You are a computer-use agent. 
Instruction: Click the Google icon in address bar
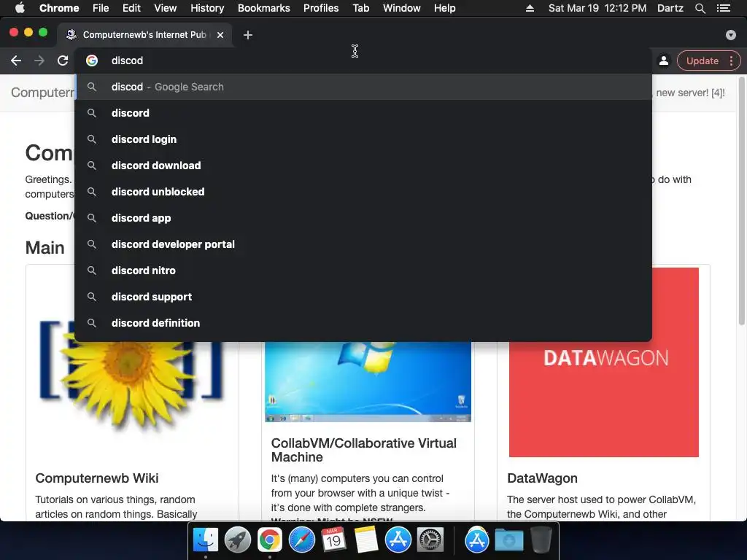[x=92, y=61]
